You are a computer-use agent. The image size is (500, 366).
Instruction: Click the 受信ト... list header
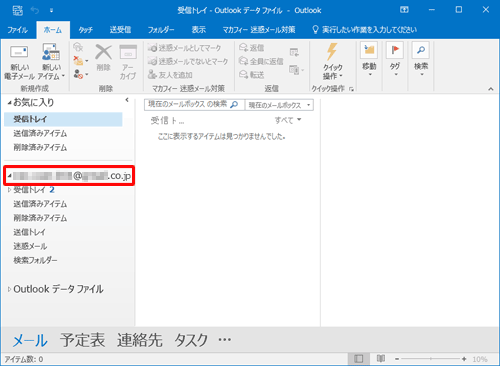click(167, 120)
